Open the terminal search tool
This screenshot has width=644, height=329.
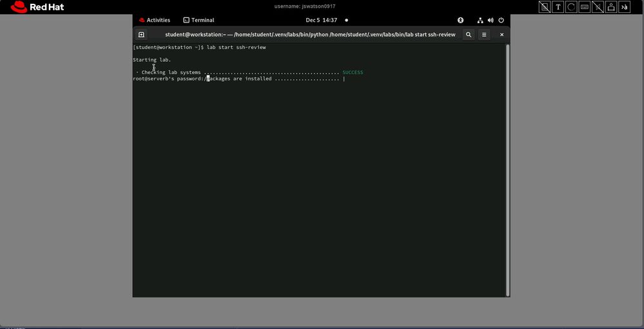point(469,35)
